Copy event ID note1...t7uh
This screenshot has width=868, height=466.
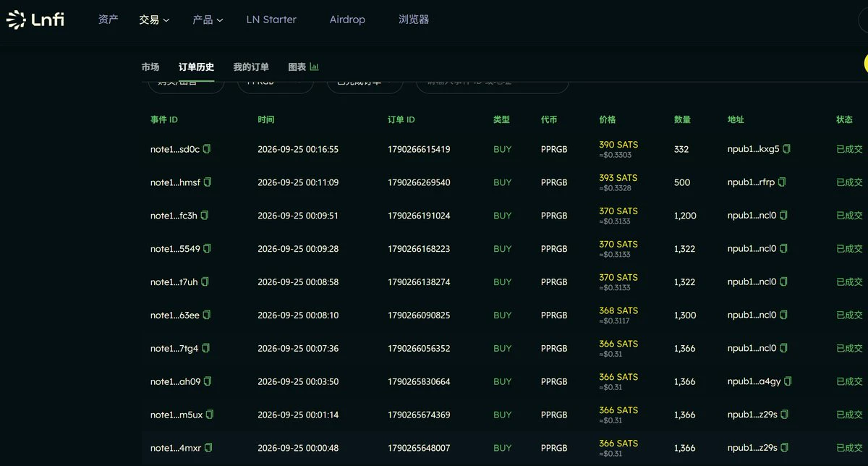(205, 281)
